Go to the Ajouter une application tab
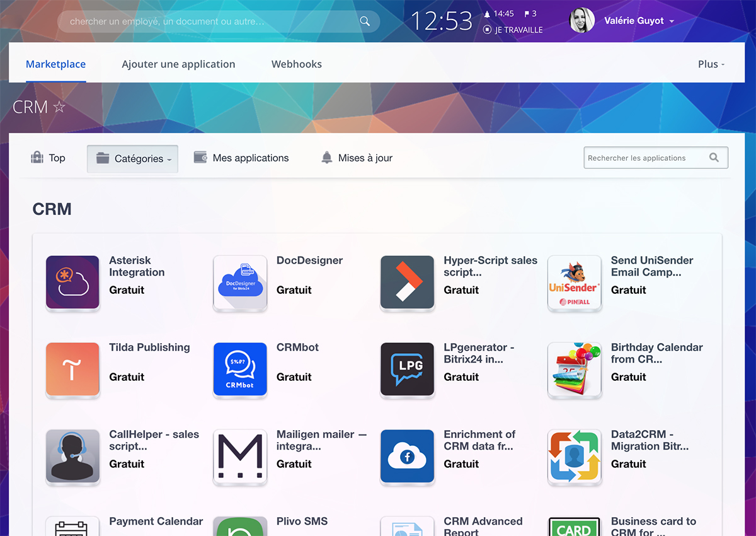Image resolution: width=756 pixels, height=536 pixels. tap(178, 64)
